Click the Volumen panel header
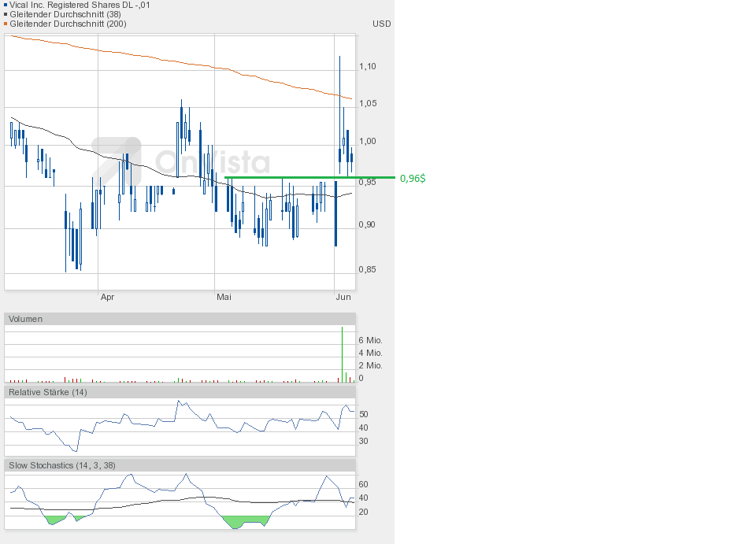This screenshot has width=756, height=544. tap(25, 319)
